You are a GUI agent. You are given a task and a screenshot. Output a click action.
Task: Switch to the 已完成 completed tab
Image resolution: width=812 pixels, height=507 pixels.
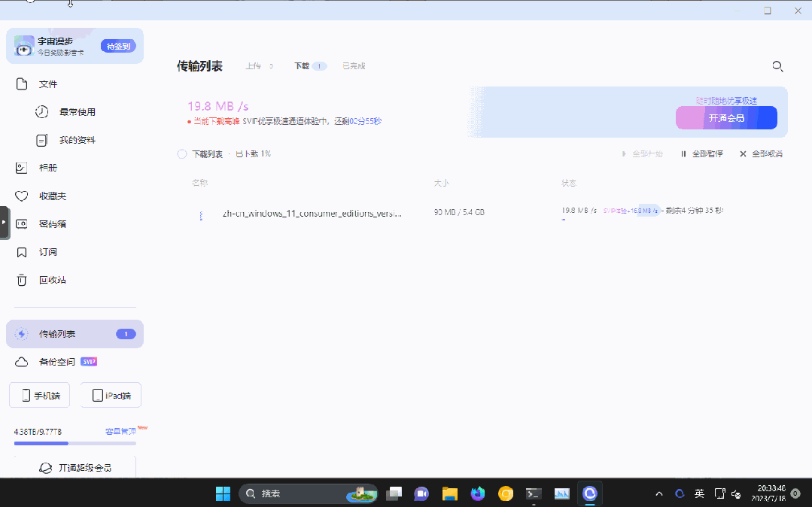click(x=354, y=65)
